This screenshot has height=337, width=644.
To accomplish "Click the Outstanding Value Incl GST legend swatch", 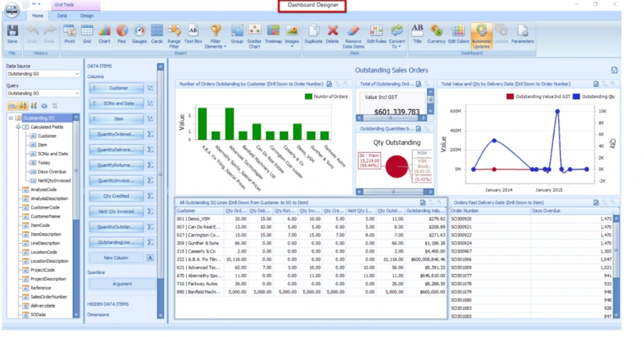I will 510,97.
